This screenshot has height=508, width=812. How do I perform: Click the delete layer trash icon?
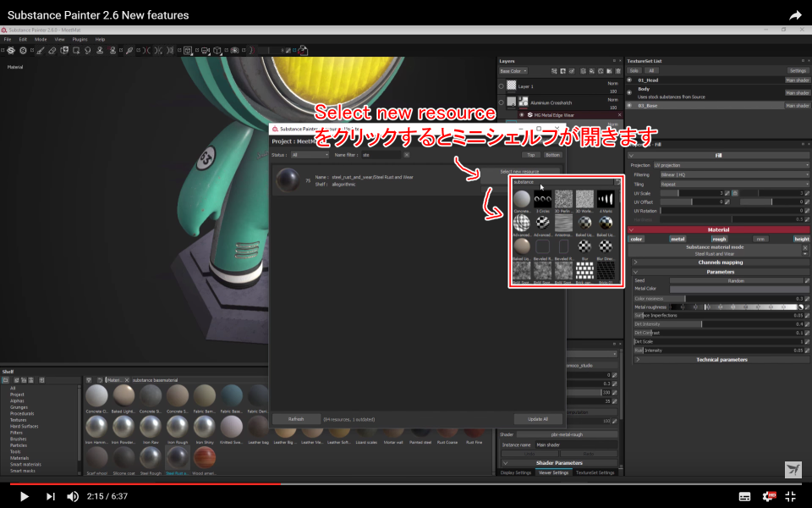pyautogui.click(x=617, y=71)
